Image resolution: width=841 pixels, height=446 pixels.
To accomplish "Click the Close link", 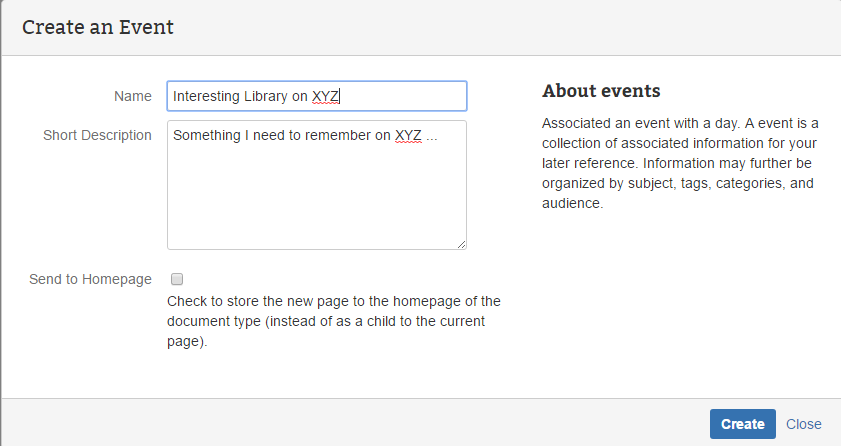I will (x=803, y=424).
